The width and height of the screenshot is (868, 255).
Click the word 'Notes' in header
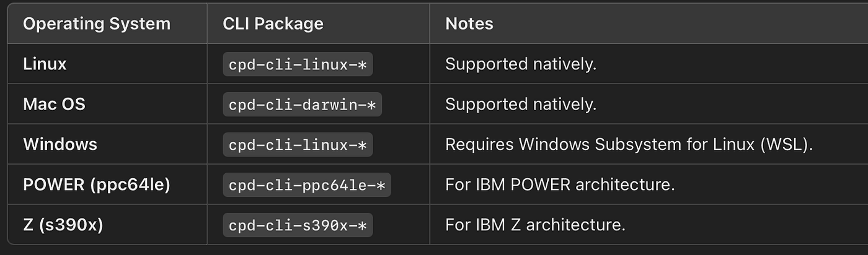pyautogui.click(x=469, y=24)
